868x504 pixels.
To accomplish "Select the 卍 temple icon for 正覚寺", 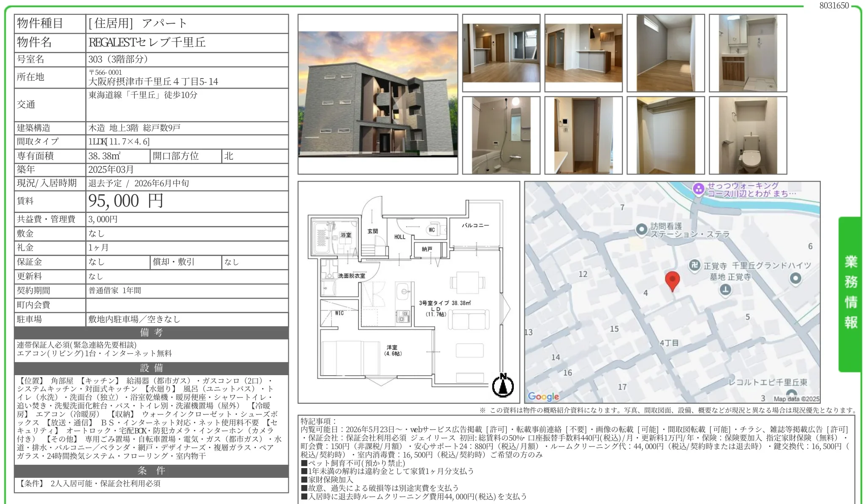I will tap(694, 265).
